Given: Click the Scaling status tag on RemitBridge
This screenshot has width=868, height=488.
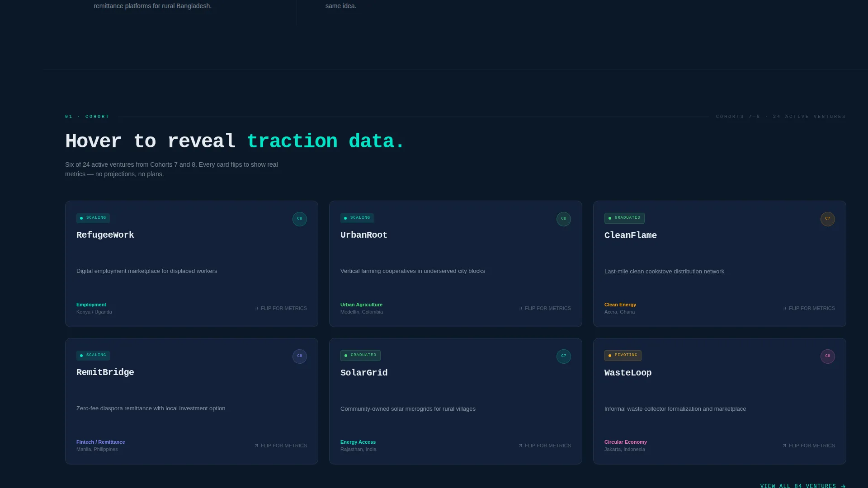Looking at the screenshot, I should (93, 355).
